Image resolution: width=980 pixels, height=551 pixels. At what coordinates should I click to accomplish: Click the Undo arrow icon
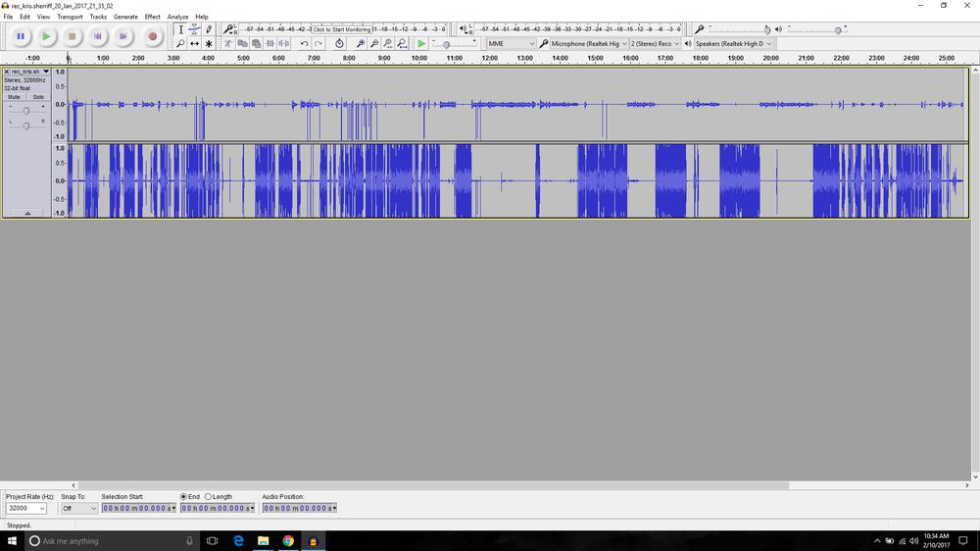coord(304,44)
